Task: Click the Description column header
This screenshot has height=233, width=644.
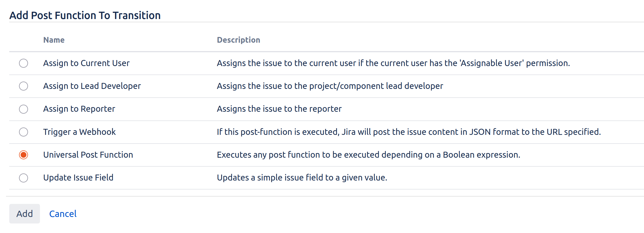Action: click(x=238, y=40)
